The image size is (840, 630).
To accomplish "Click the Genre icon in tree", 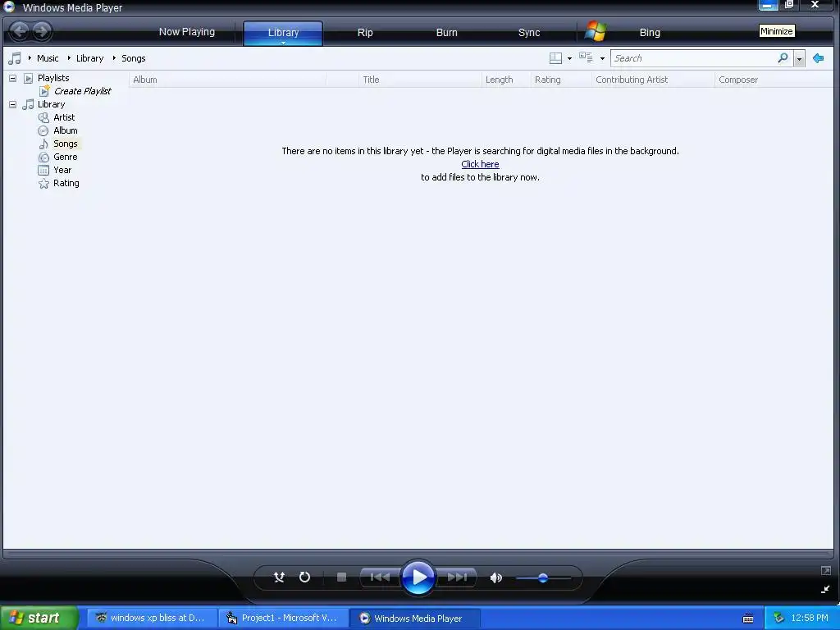I will 43,157.
